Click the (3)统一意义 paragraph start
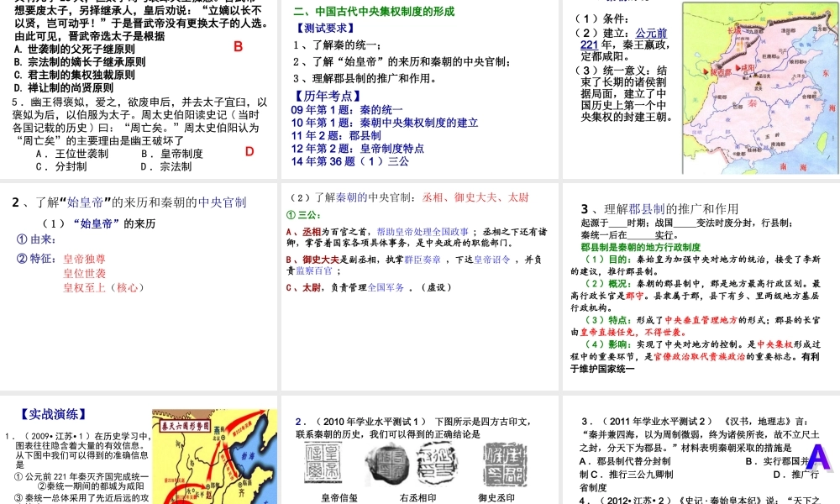Viewport: 840px width, 504px height. pyautogui.click(x=621, y=71)
